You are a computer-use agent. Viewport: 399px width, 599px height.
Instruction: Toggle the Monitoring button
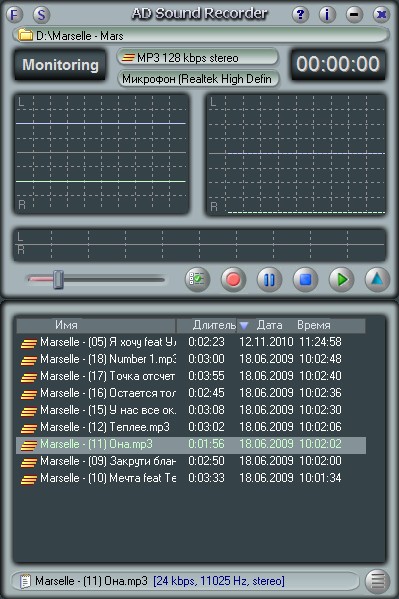tap(60, 65)
